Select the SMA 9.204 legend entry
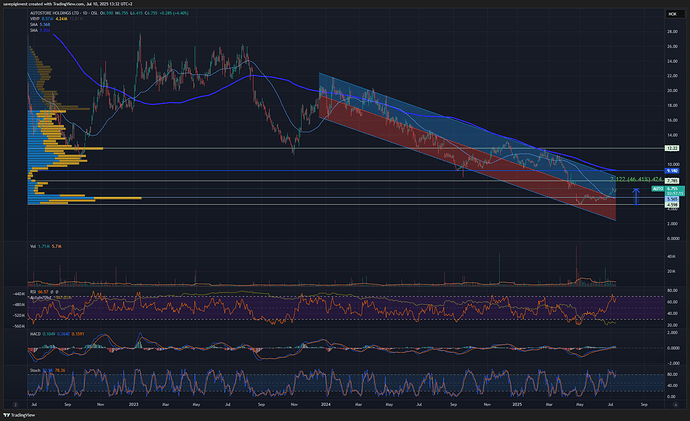The width and height of the screenshot is (690, 421). [40, 30]
